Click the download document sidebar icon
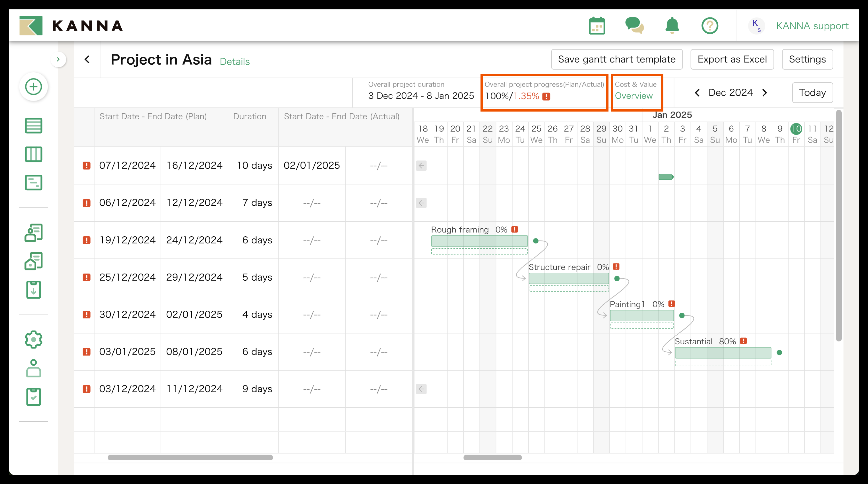Image resolution: width=868 pixels, height=484 pixels. click(x=33, y=290)
